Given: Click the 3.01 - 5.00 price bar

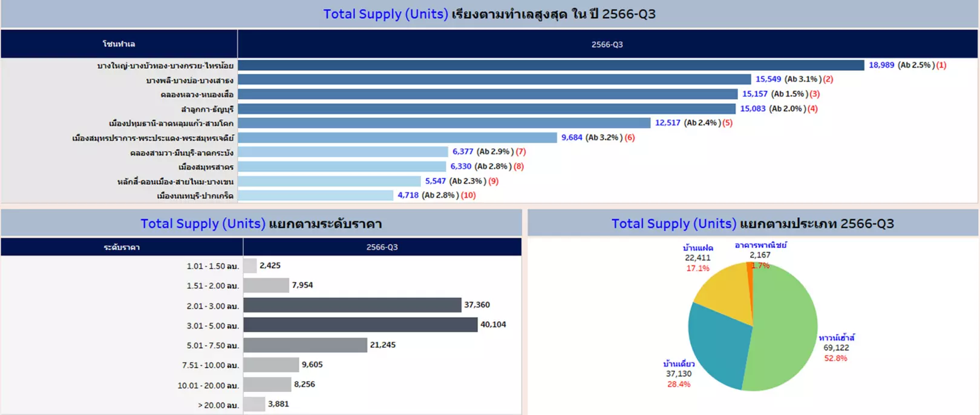Looking at the screenshot, I should [x=361, y=325].
